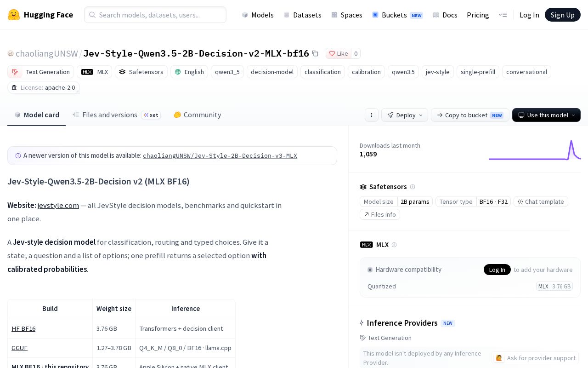Viewport: 588px width, 368px height.
Task: Click the Text Generation tag
Action: pyautogui.click(x=41, y=72)
